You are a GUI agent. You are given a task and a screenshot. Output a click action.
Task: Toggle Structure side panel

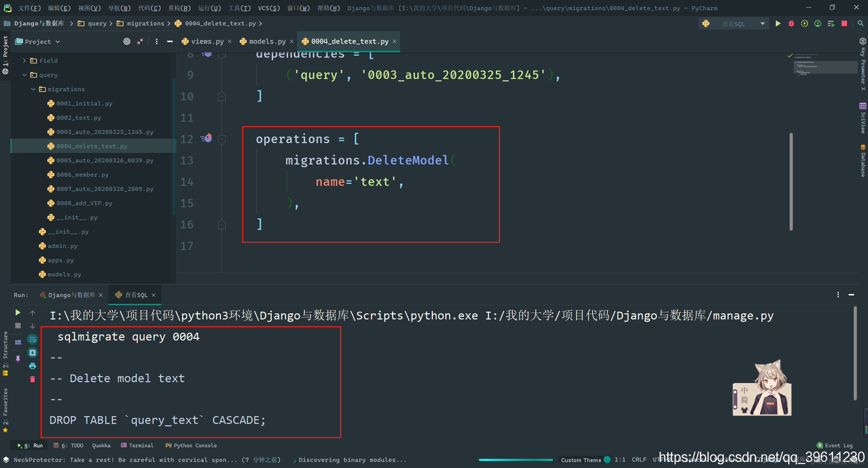5,353
